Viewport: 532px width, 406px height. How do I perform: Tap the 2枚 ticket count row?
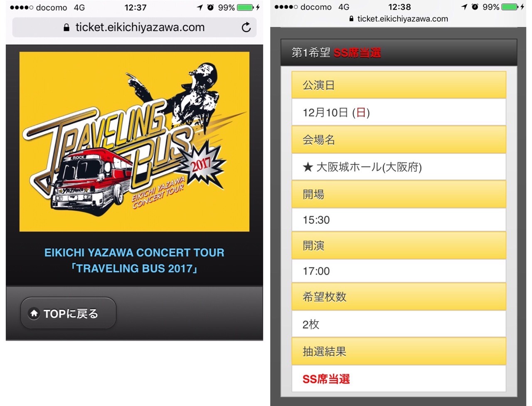pos(399,324)
